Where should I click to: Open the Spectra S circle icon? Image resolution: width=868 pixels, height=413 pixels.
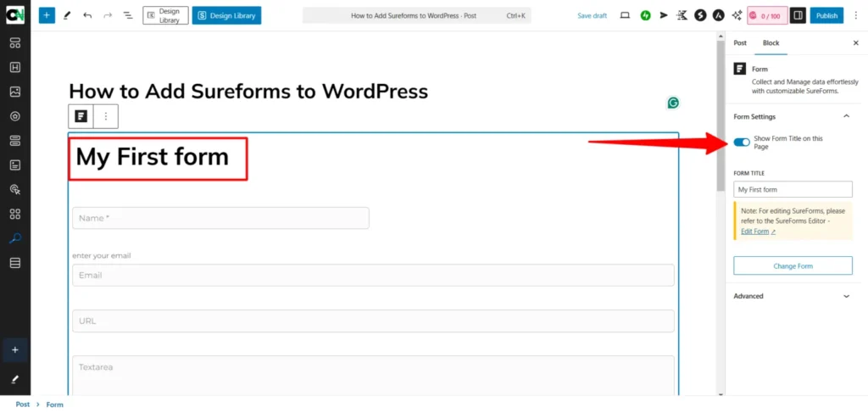coord(700,15)
